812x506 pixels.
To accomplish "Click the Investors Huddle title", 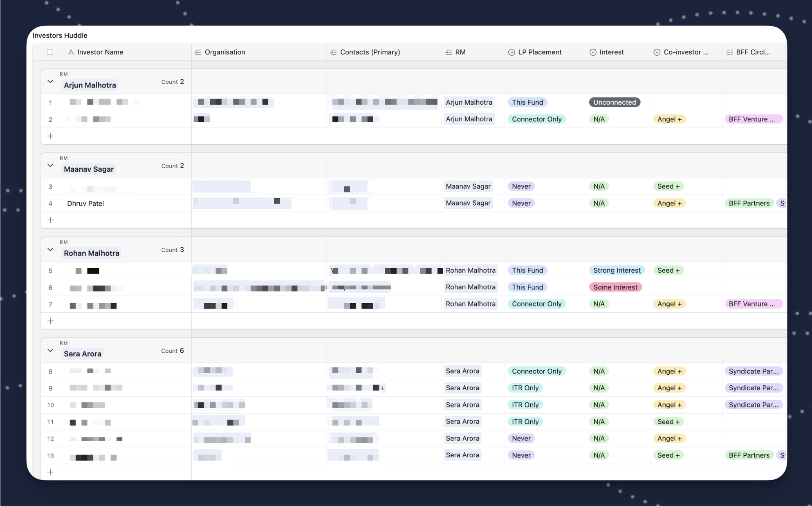I will [x=60, y=36].
